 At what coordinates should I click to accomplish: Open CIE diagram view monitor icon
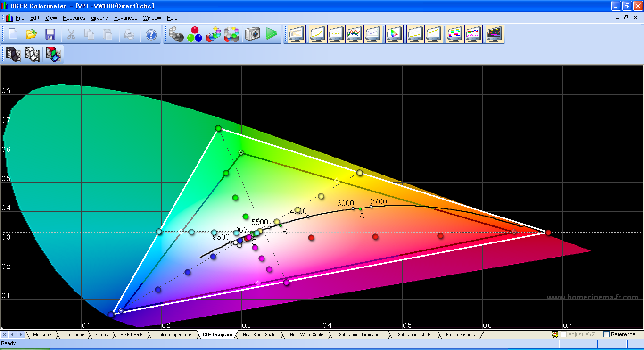[x=394, y=34]
